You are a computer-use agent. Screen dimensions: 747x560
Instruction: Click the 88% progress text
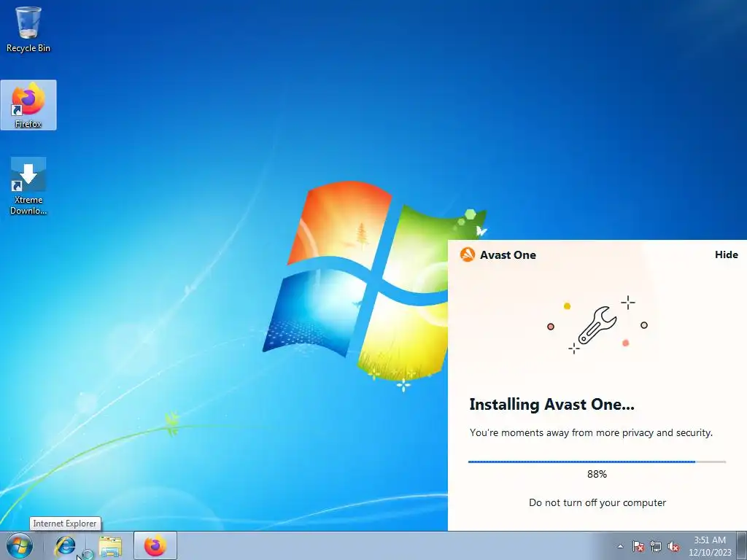pyautogui.click(x=597, y=474)
